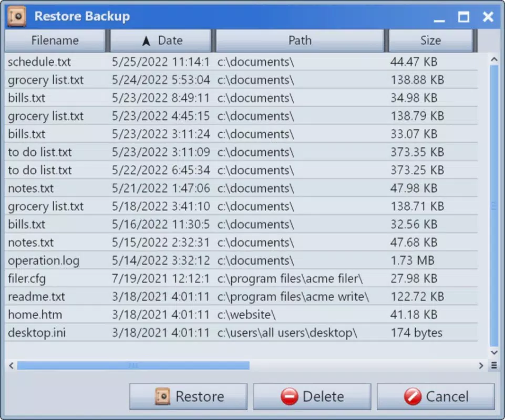This screenshot has width=505, height=420.
Task: Close the Restore Backup window
Action: (x=488, y=17)
